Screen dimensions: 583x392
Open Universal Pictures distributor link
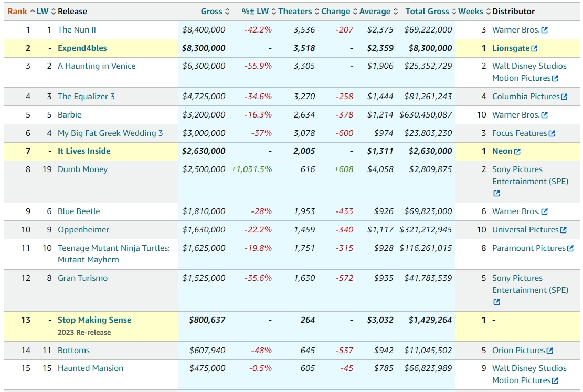coord(525,229)
